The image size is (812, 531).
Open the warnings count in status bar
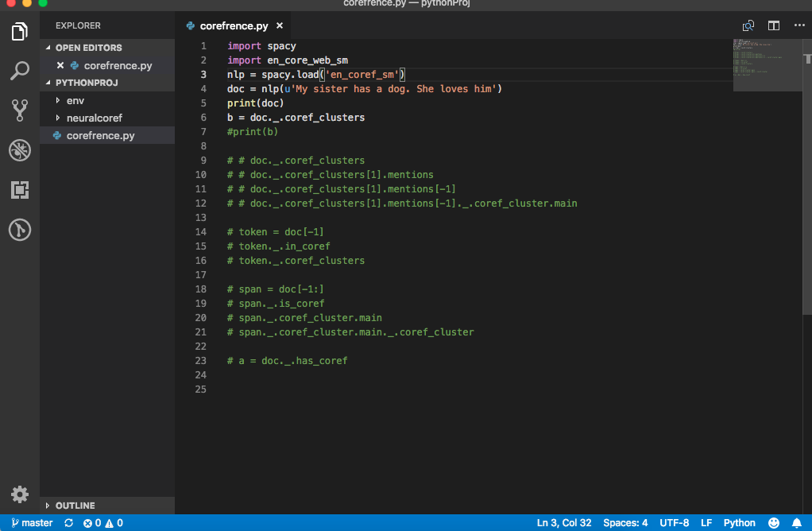[x=114, y=523]
